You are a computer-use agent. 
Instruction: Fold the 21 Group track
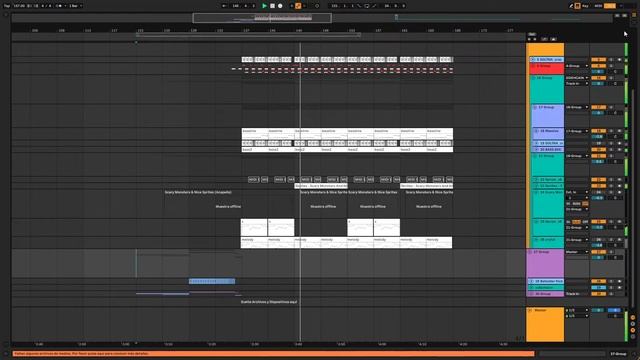tap(535, 156)
